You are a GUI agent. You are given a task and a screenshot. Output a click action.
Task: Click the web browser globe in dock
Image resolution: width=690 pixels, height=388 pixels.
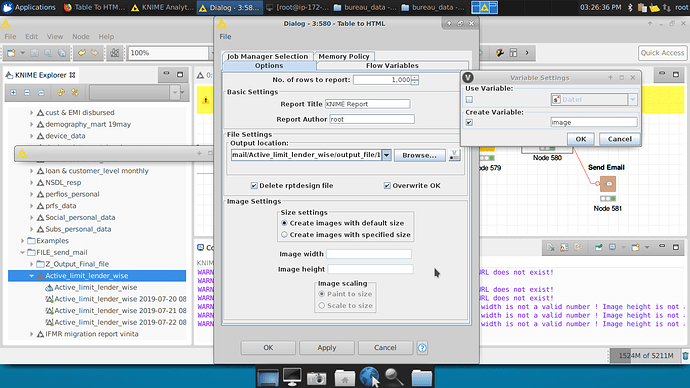coord(369,377)
